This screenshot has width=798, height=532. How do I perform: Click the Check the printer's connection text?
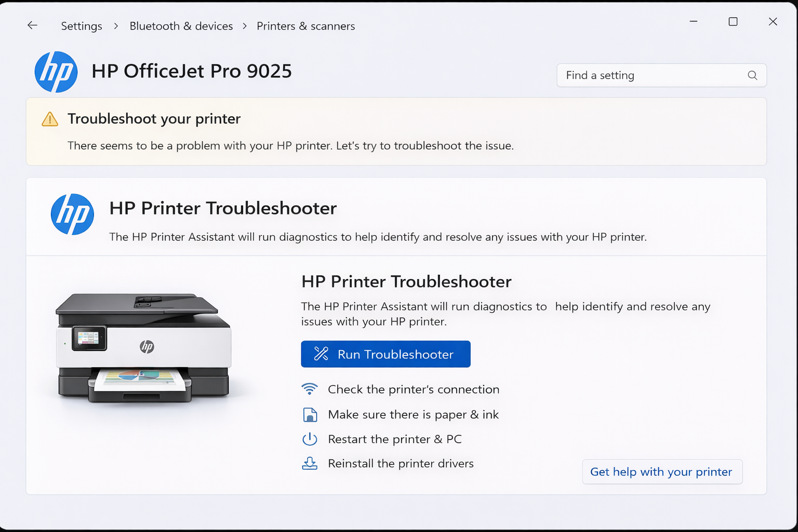click(x=413, y=389)
